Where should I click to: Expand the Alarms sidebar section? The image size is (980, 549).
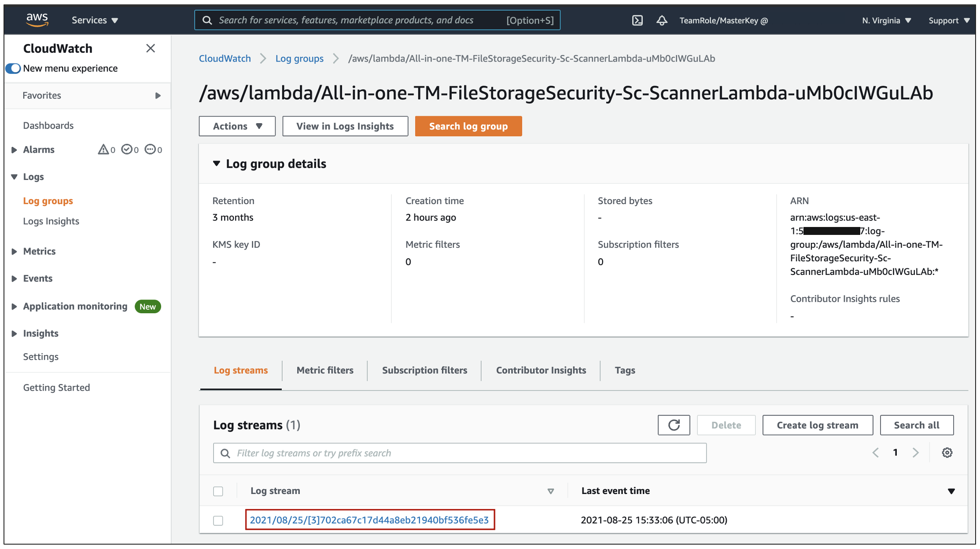coord(14,150)
